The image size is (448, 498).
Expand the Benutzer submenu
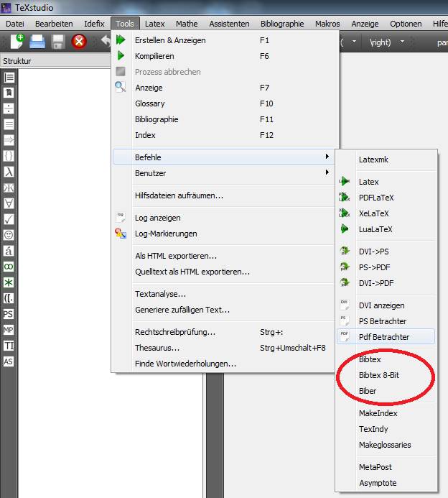pos(224,173)
